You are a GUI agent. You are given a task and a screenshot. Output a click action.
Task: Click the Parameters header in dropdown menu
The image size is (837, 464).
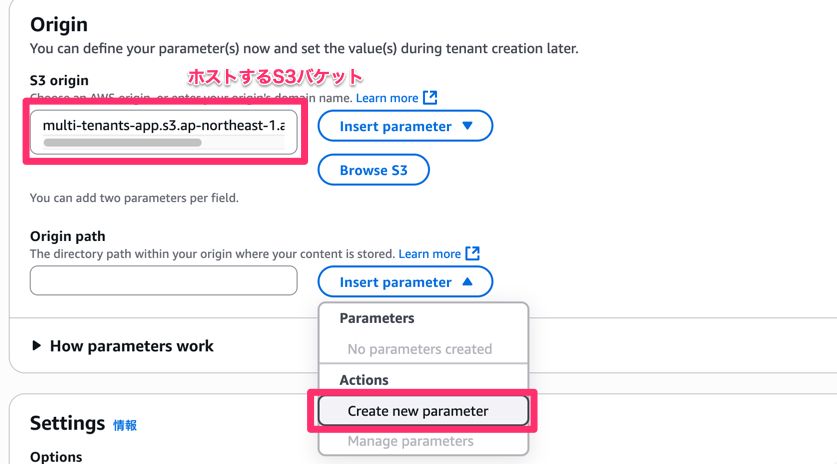pyautogui.click(x=377, y=318)
